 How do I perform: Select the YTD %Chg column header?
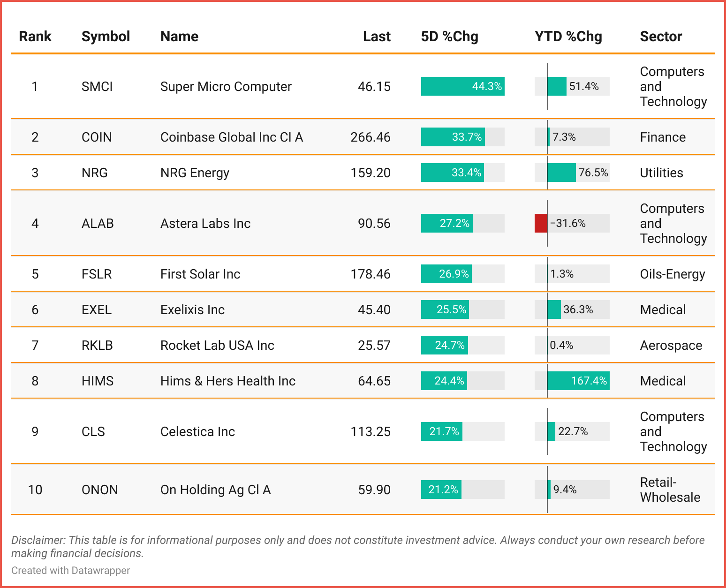(568, 37)
